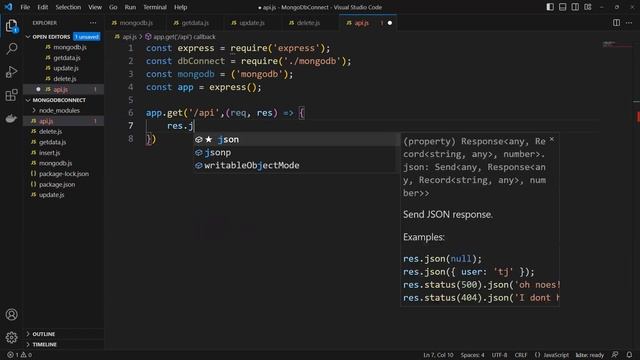This screenshot has height=360, width=640.
Task: Choose the json suggestion
Action: [296, 140]
